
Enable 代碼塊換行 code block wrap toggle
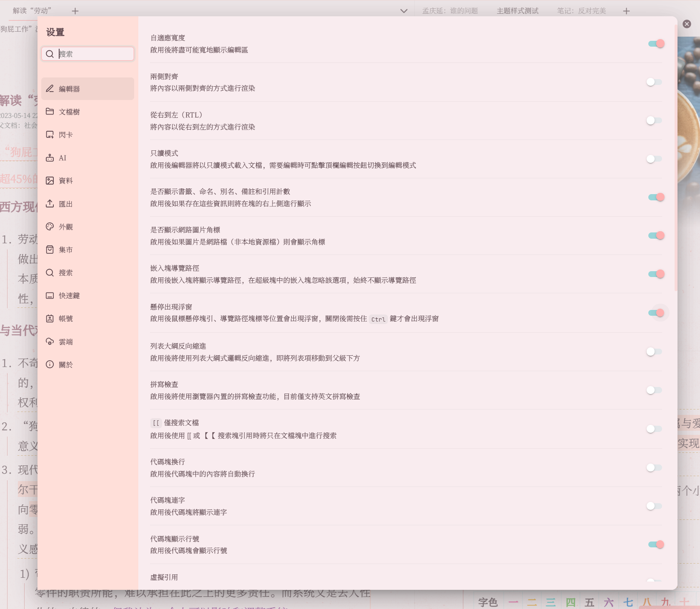click(654, 468)
